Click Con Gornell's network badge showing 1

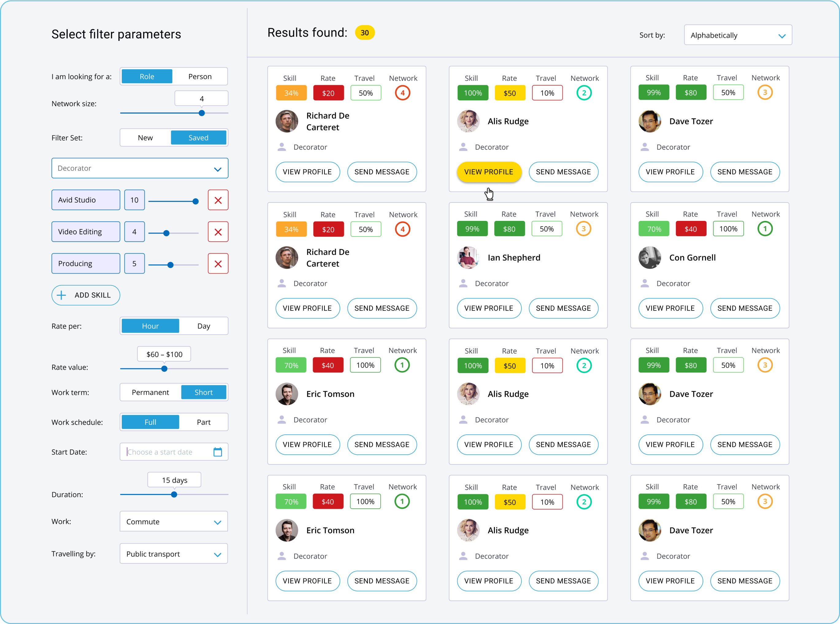pyautogui.click(x=765, y=229)
